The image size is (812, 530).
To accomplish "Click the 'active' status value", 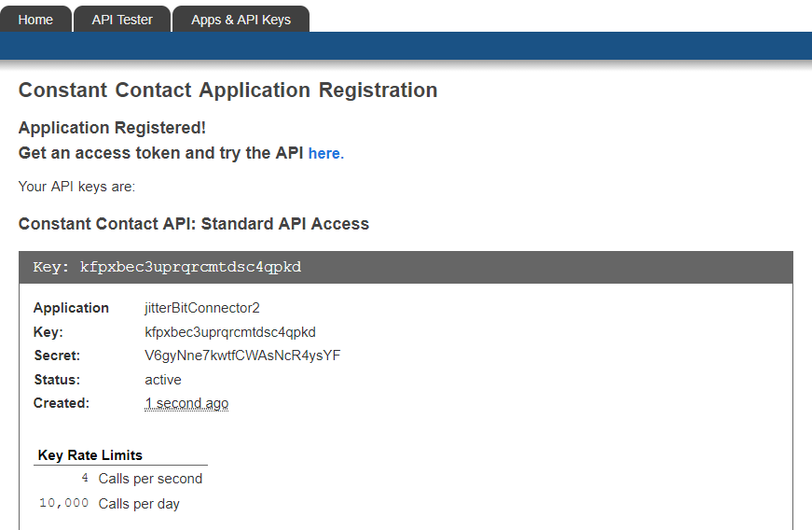I will click(x=162, y=380).
